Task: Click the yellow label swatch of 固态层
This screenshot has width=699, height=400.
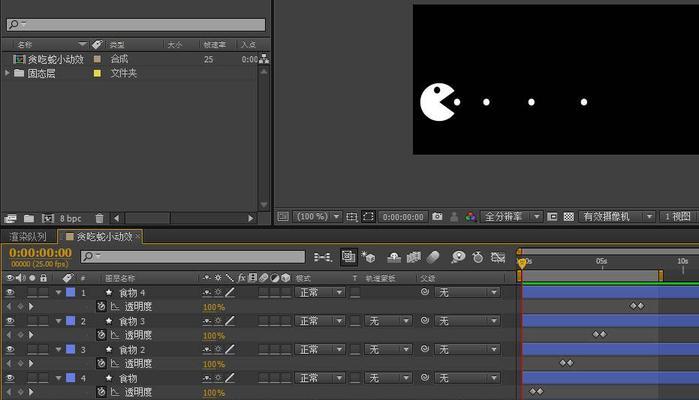Action: tap(97, 73)
